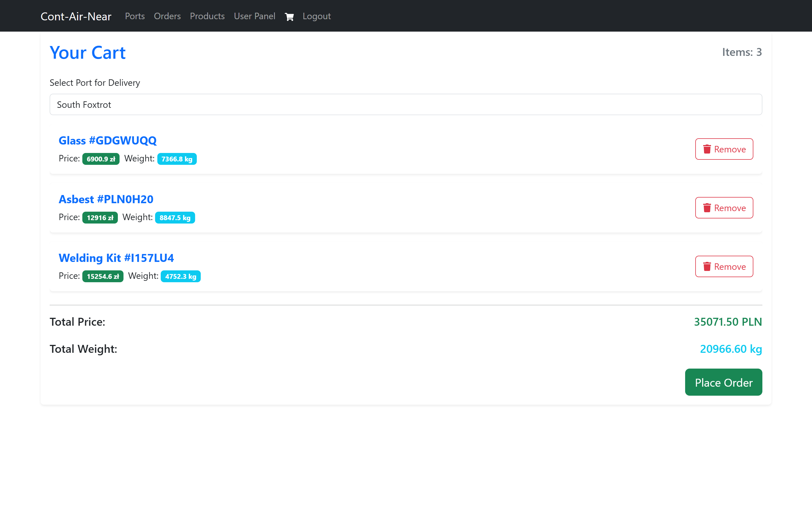Click the 15254.6 zł price badge
The width and height of the screenshot is (812, 508).
point(103,276)
